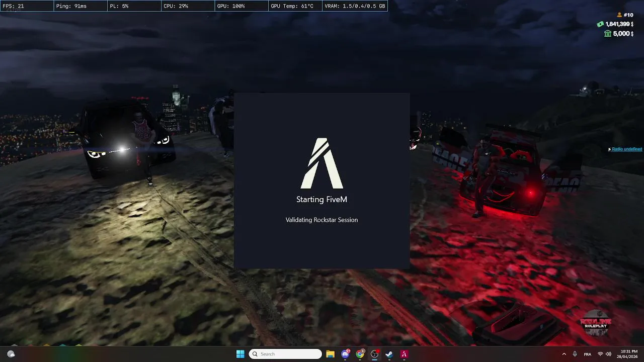Click the bank balance 5,000 $
This screenshot has height=362, width=644.
tap(619, 34)
